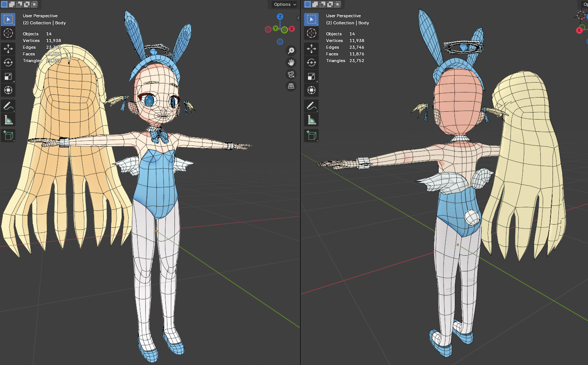This screenshot has height=365, width=588.
Task: Click 'Vertices 11,938' stat in right viewport
Action: 345,41
